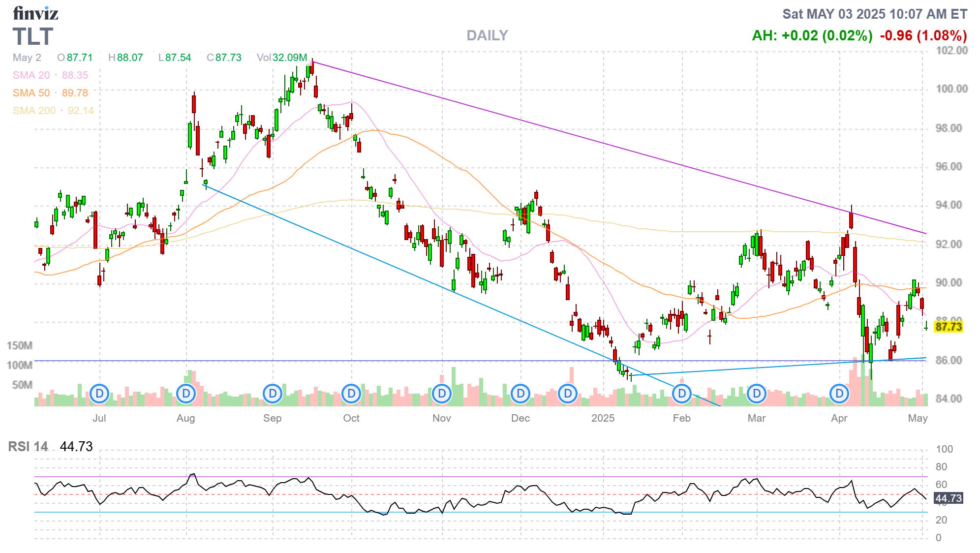Click the TLT ticker symbol
This screenshot has width=980, height=553.
click(x=33, y=37)
